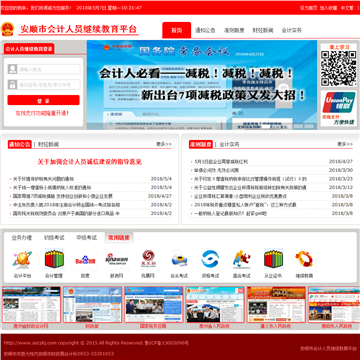Switch to the 业务办理 tab
360x360 pixels.
(22, 238)
